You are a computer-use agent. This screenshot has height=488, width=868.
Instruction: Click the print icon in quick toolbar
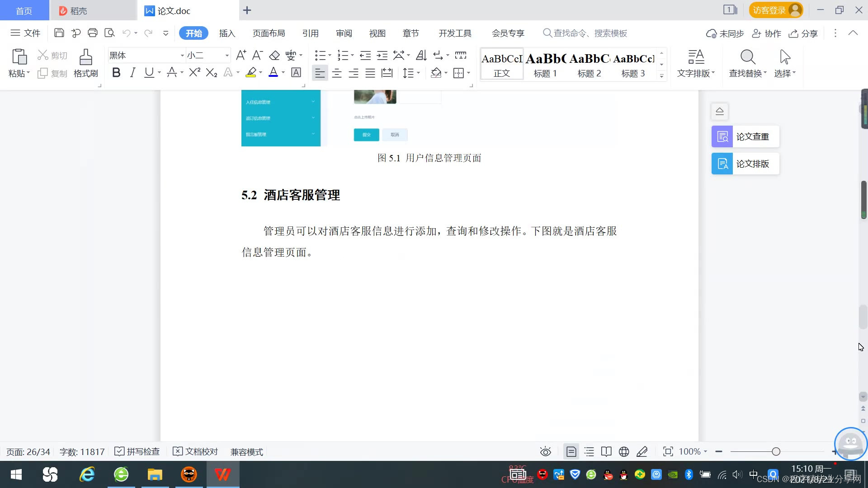(x=93, y=33)
